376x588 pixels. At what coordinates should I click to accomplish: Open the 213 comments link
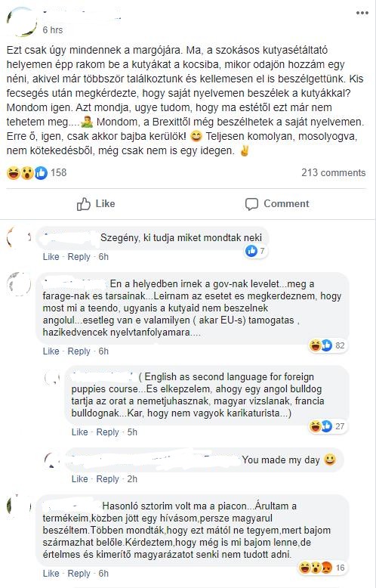click(333, 172)
